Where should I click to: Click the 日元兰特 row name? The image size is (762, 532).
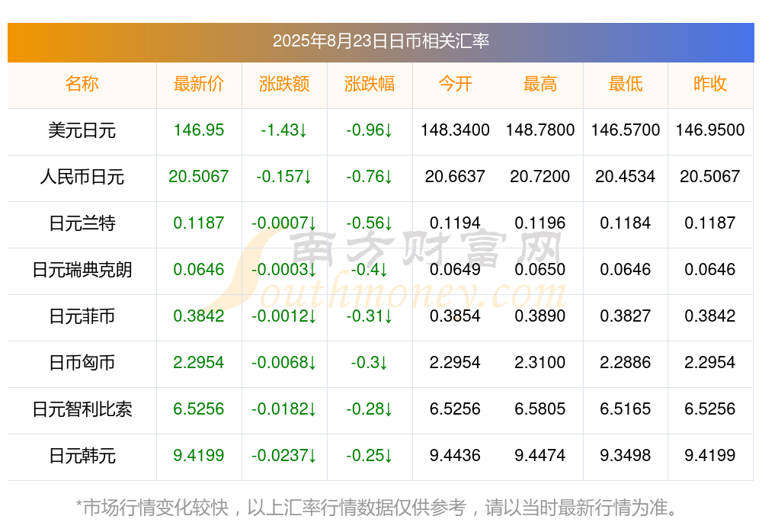pos(82,223)
